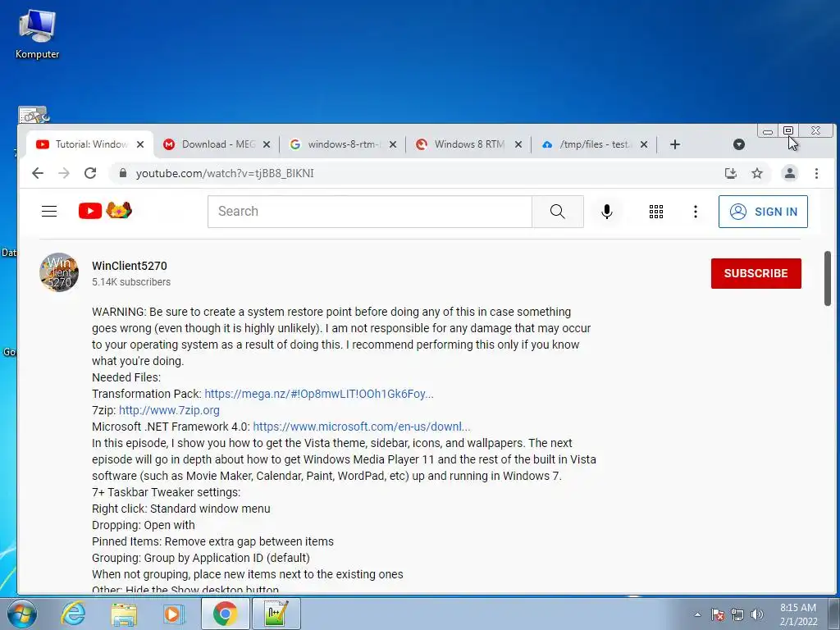The width and height of the screenshot is (840, 630).
Task: View site lock security info
Action: (x=123, y=173)
